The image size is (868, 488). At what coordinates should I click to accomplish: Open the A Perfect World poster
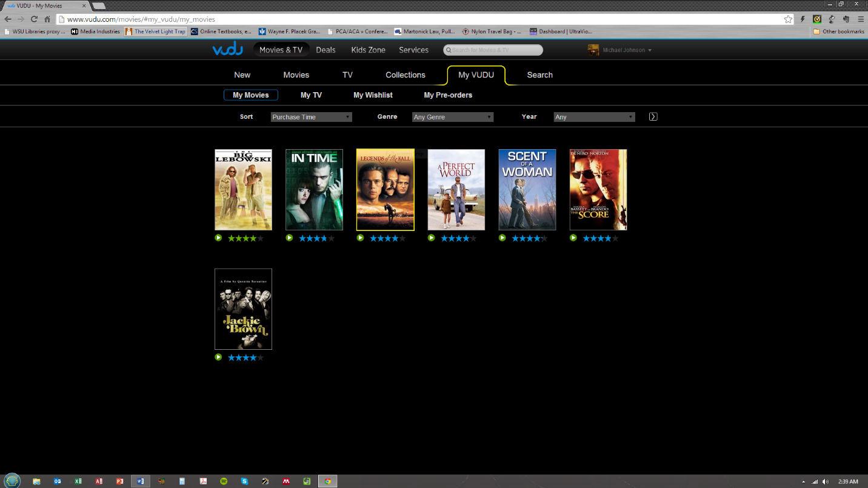click(x=456, y=190)
